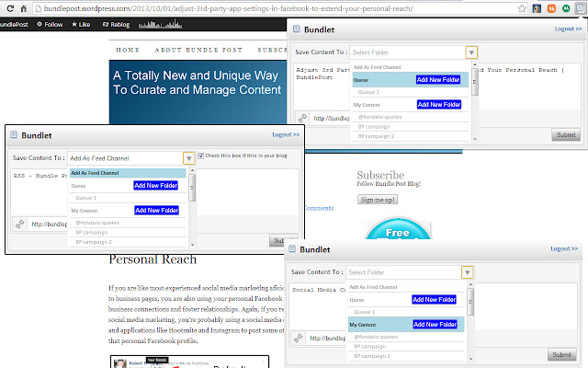Click Add New Folder beside My Content, bottom-right popup
588x368 pixels.
[x=435, y=325]
